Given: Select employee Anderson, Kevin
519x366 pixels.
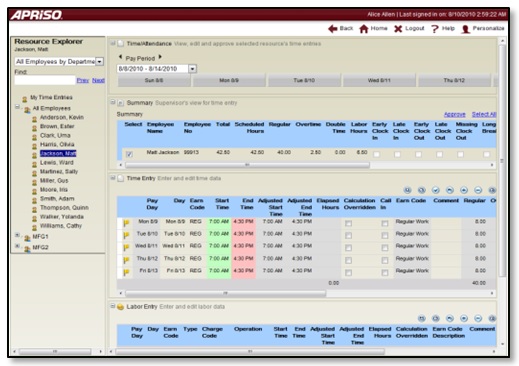Looking at the screenshot, I should click(x=62, y=117).
